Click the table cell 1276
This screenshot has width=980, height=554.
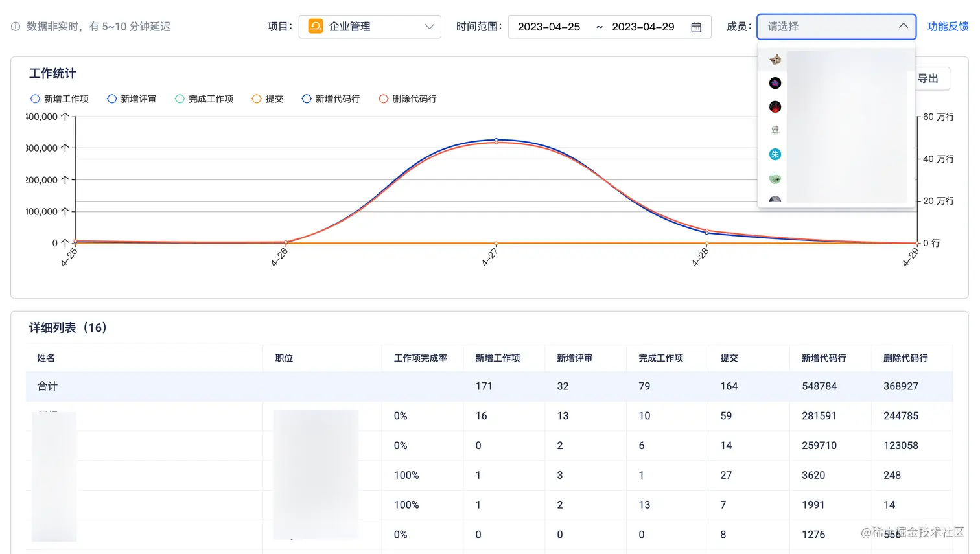coord(813,535)
